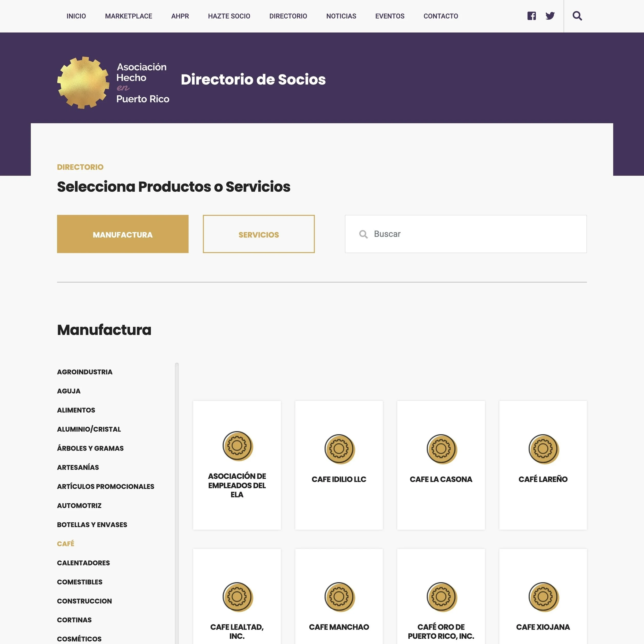The height and width of the screenshot is (644, 644).
Task: Select the Agroindustria category
Action: (x=85, y=372)
